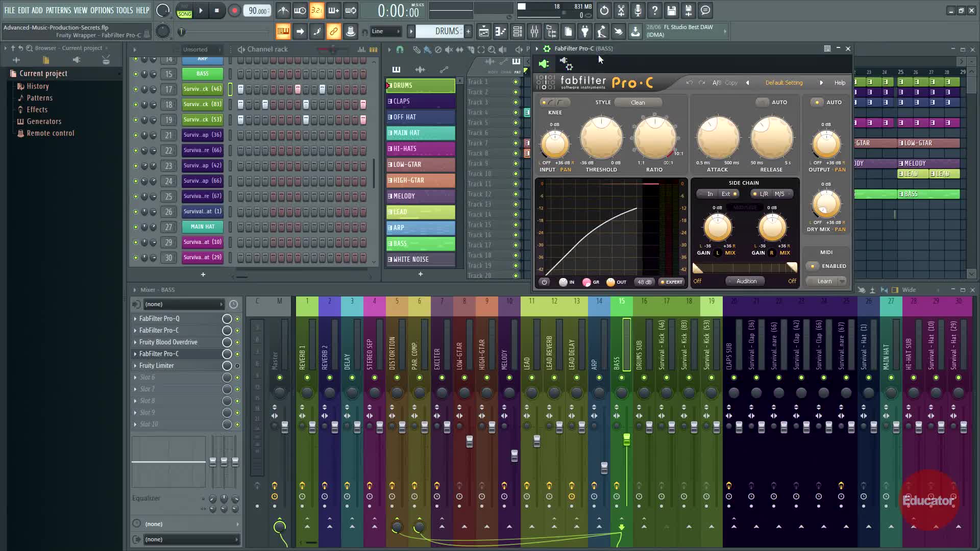Click the plugin picker plug icon

(585, 32)
